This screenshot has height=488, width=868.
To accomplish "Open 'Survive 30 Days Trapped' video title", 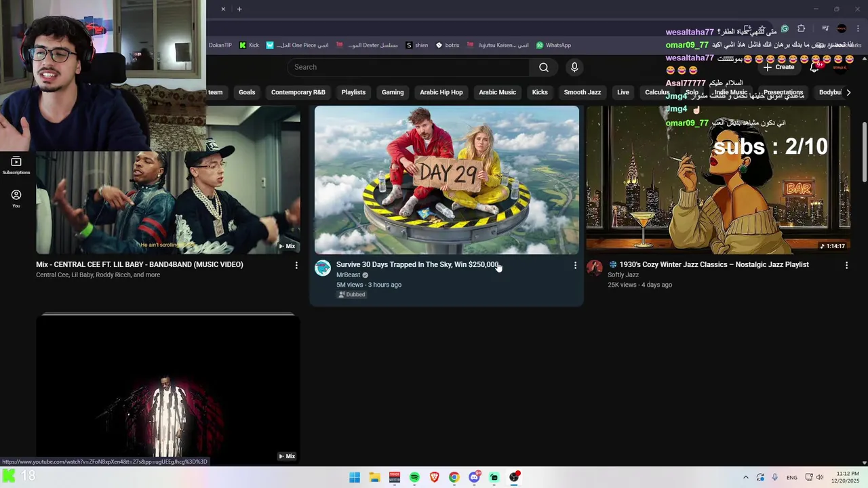I will coord(418,264).
